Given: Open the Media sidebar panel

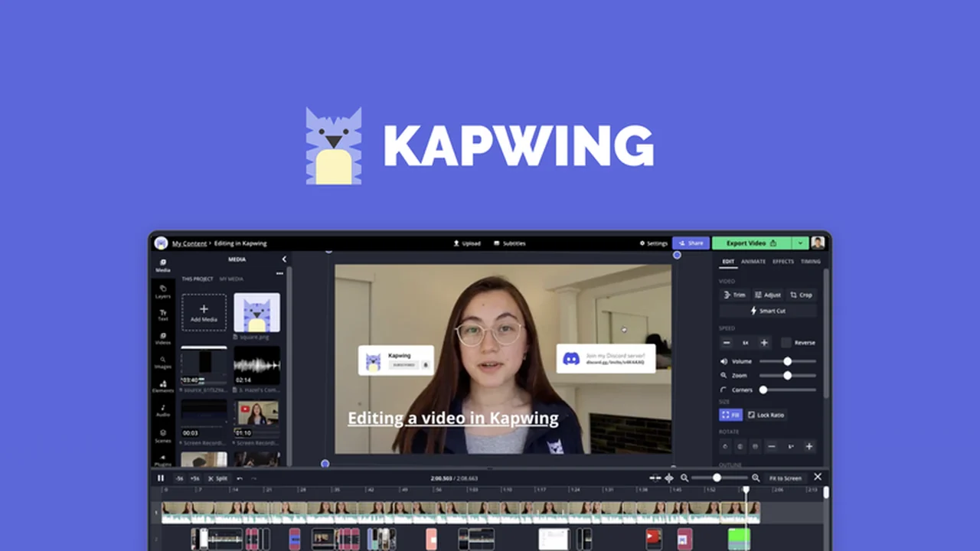Looking at the screenshot, I should coord(163,266).
